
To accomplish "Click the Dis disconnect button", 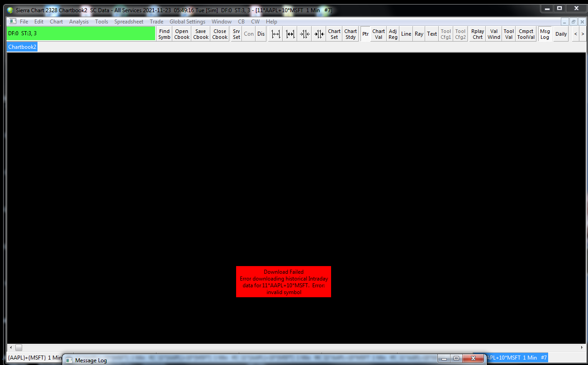I will [x=261, y=34].
